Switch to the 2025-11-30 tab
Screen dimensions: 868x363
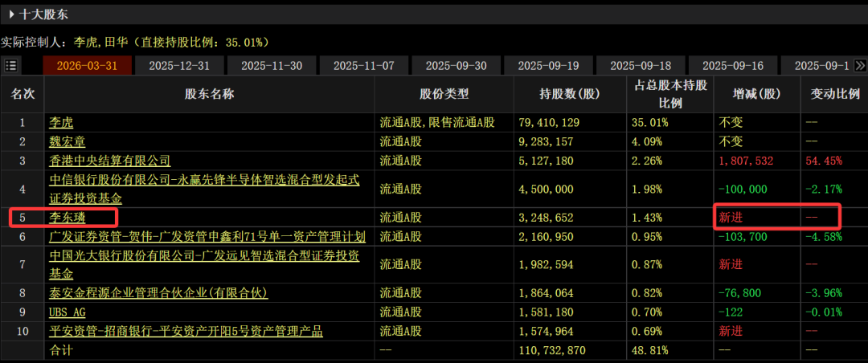click(272, 66)
